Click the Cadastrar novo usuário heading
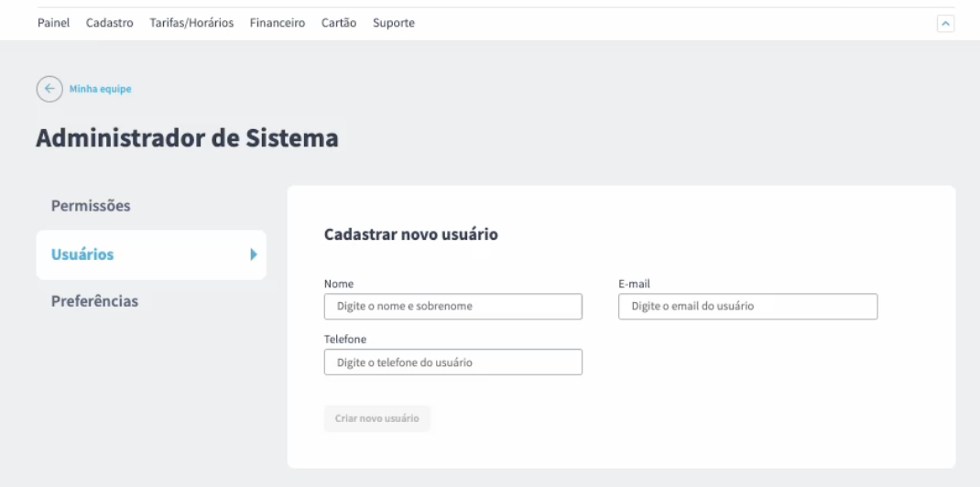 tap(411, 234)
